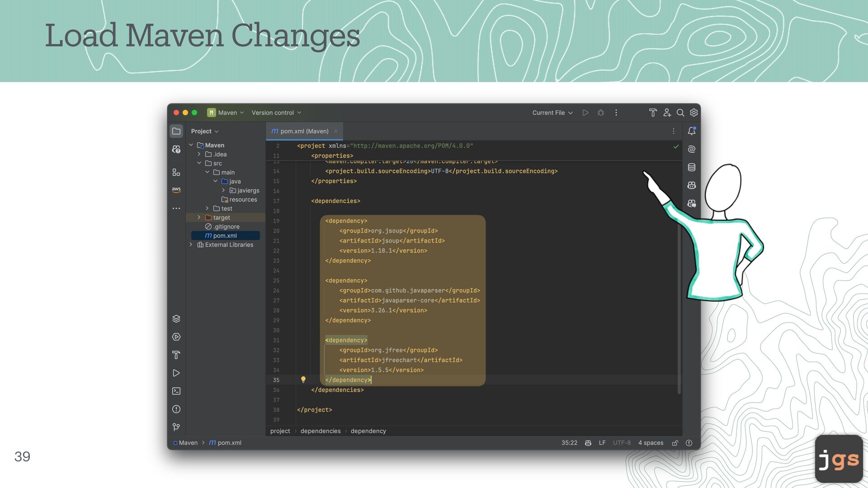This screenshot has height=488, width=868.
Task: Click pom.xml in the navigation bar
Action: (225, 443)
